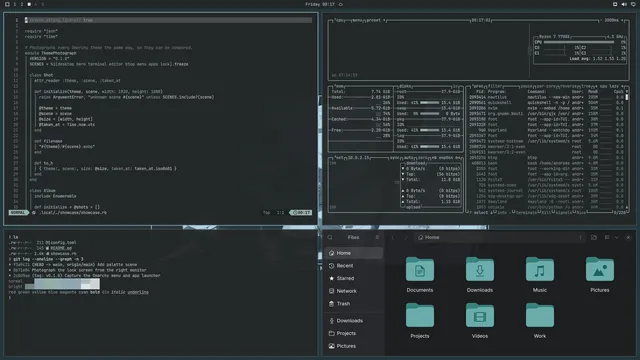Switch to workspace 1 in top bar
Screen dimensions: 640x360
15,4
